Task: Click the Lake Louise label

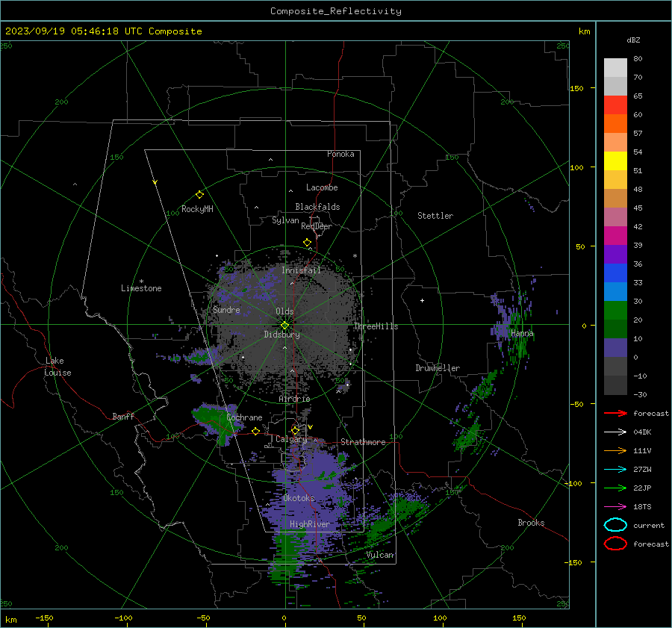Action: tap(57, 367)
